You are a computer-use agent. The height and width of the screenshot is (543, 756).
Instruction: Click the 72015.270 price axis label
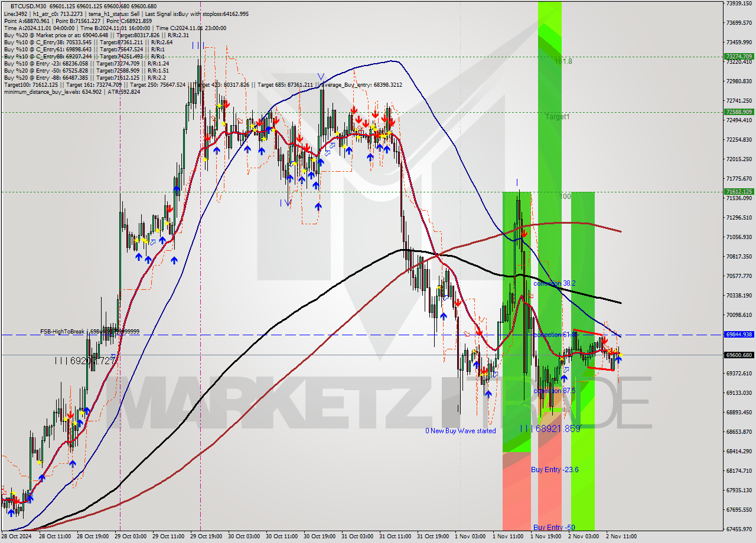(739, 159)
